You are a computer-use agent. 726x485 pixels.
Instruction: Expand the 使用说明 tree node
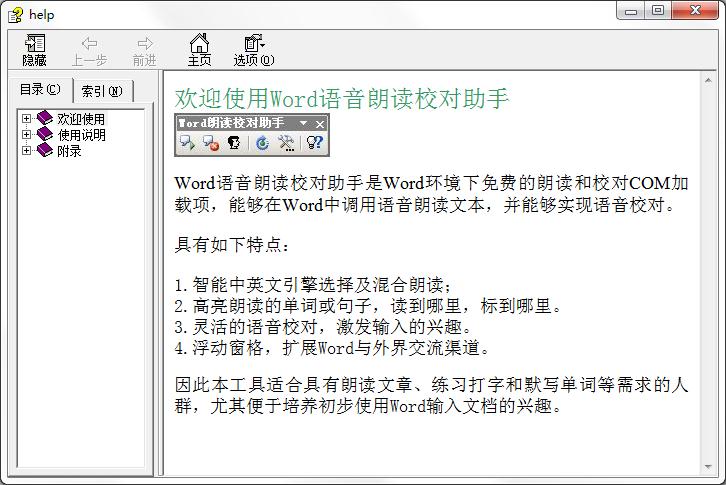point(26,134)
